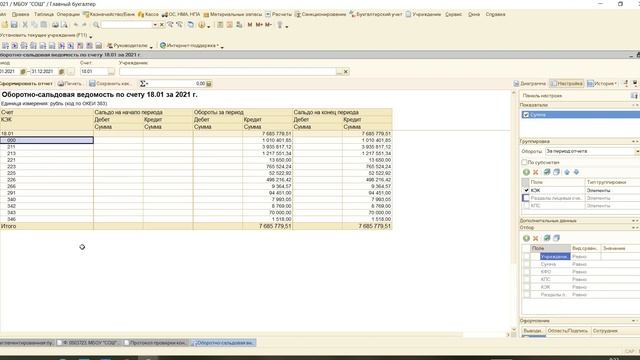Click the calculator icon next to 0.00 sum field
The width and height of the screenshot is (640, 360).
coord(209,84)
